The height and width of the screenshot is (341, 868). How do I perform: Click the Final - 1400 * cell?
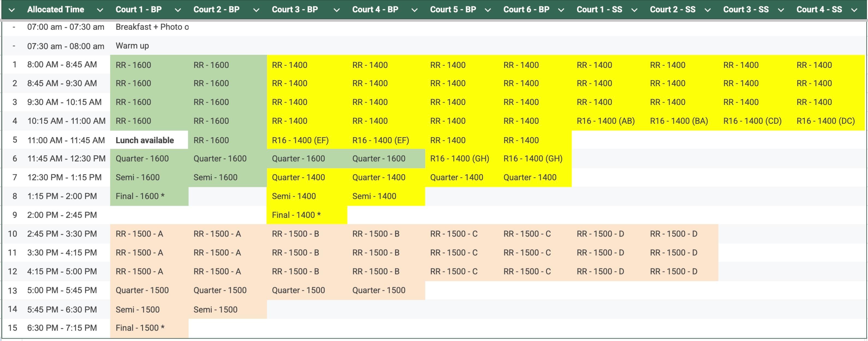(296, 215)
